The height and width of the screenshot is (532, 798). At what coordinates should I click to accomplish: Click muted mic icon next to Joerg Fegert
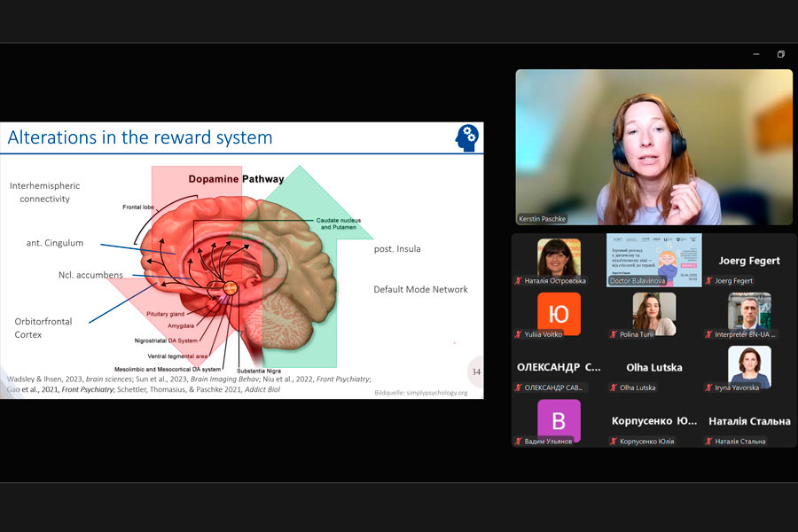click(708, 281)
